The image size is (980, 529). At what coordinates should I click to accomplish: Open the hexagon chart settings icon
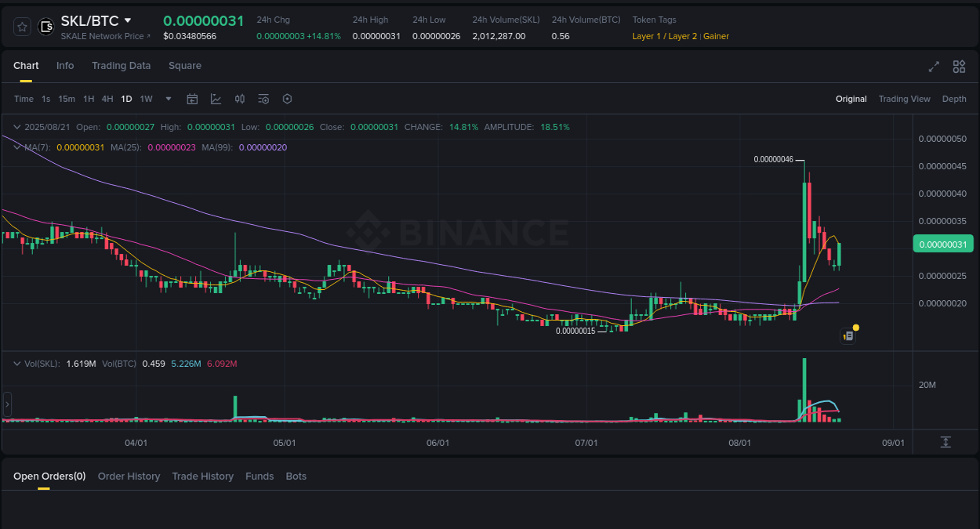pos(287,99)
